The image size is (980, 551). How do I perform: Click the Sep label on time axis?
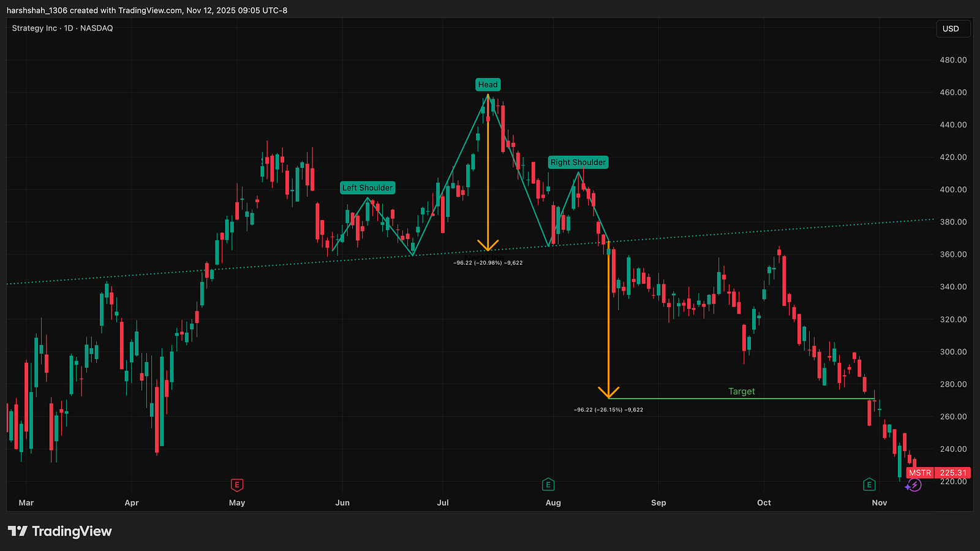pos(658,503)
